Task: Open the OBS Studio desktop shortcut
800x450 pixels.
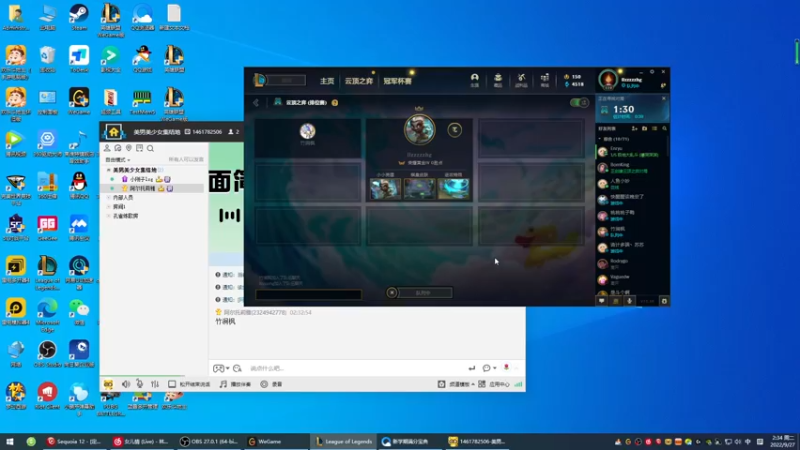Action: click(47, 351)
